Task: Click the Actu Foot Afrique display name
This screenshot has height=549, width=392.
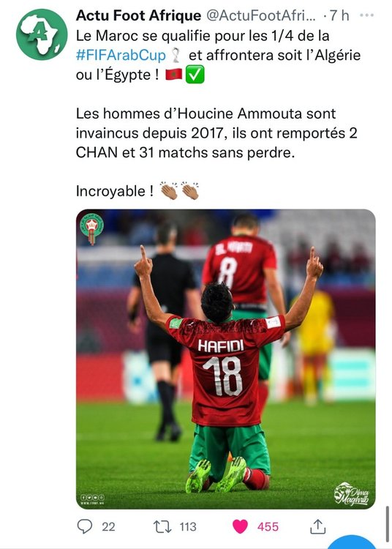Action: 138,15
